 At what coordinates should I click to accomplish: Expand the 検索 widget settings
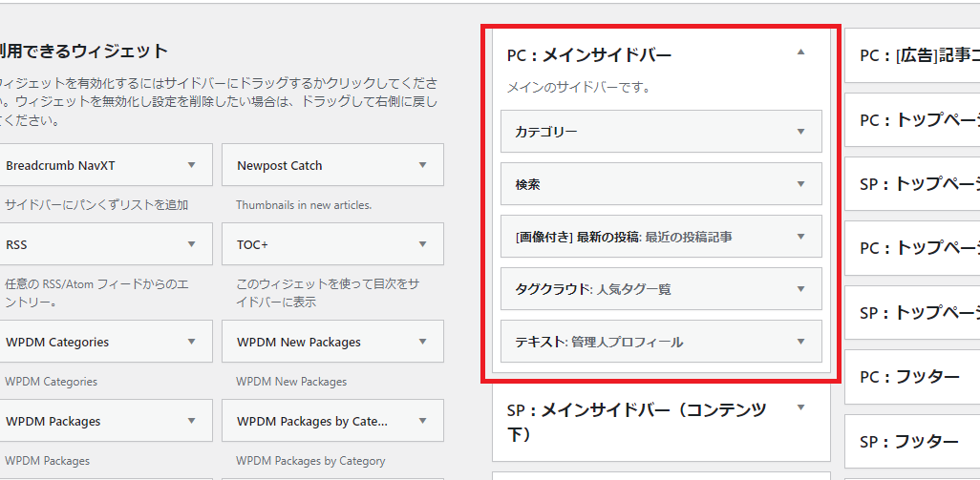pyautogui.click(x=800, y=184)
